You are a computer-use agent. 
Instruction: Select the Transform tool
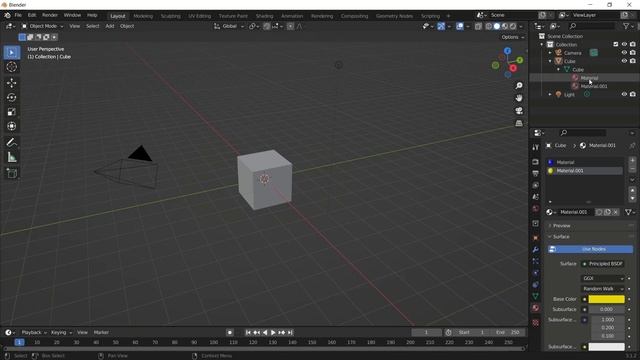pyautogui.click(x=11, y=126)
